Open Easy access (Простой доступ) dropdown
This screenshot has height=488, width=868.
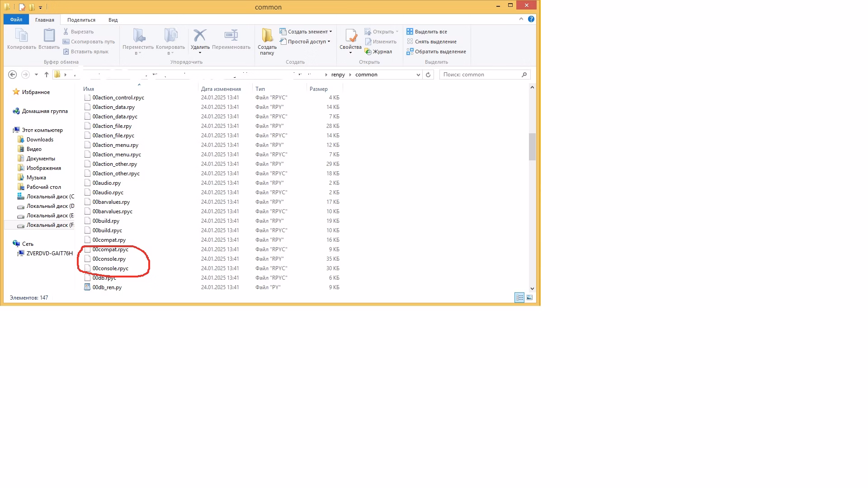[305, 42]
